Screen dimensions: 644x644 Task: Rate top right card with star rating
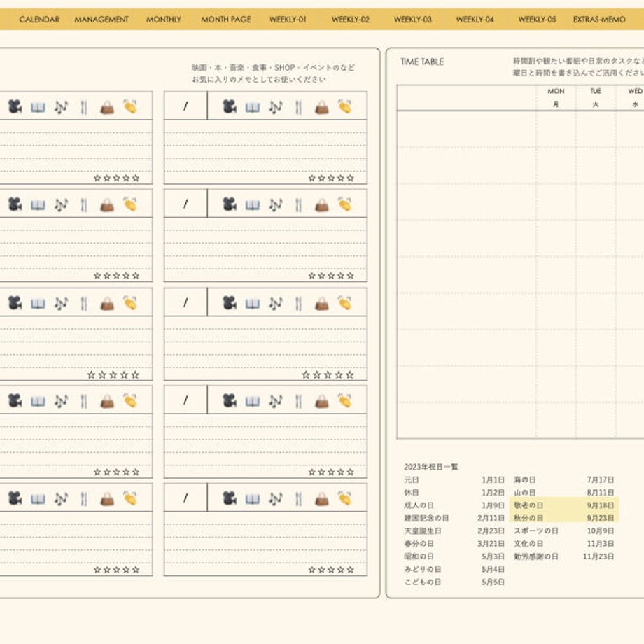click(331, 178)
